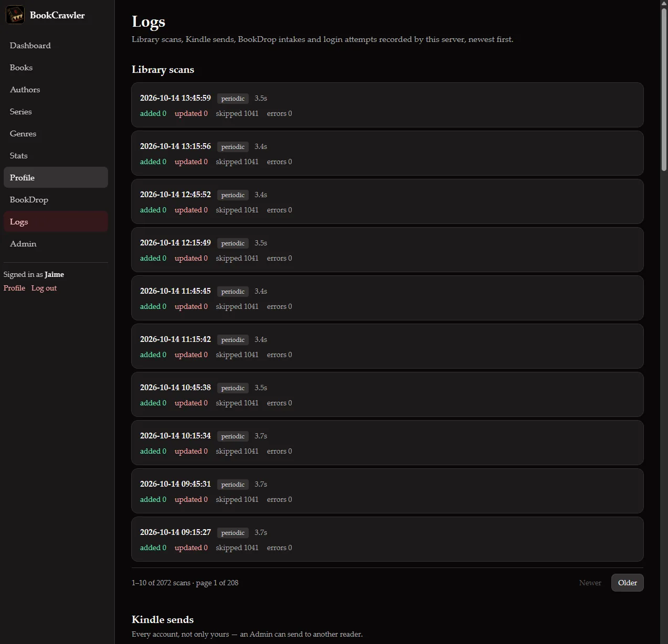Click 'skipped 1041' in the 11:45:45 scan
Image resolution: width=668 pixels, height=644 pixels.
coord(237,306)
